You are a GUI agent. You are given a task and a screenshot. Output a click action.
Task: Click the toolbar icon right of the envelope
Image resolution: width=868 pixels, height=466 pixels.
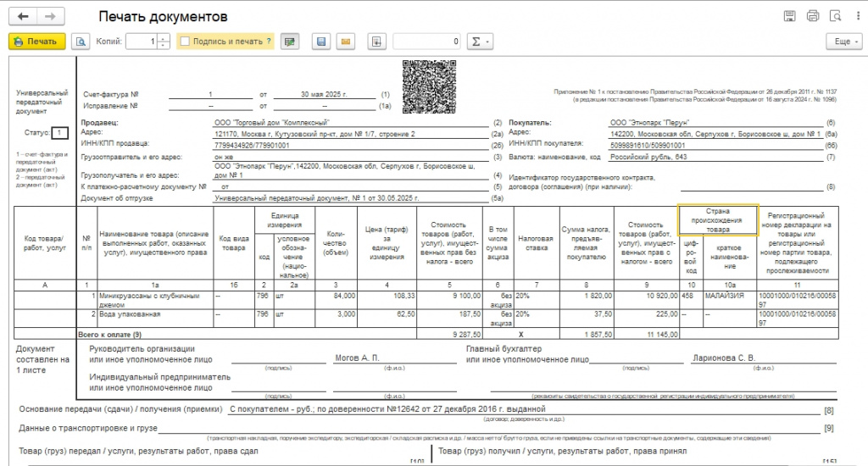click(377, 42)
